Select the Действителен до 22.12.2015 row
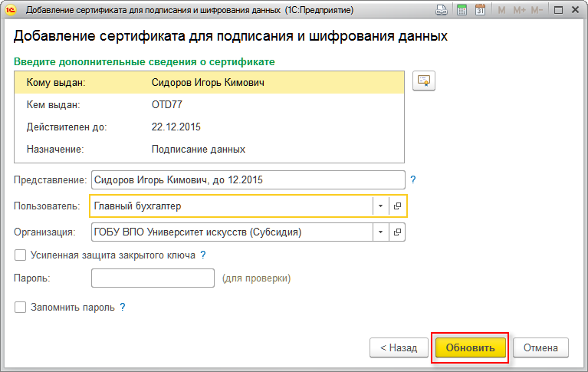The height and width of the screenshot is (372, 588). click(x=209, y=127)
